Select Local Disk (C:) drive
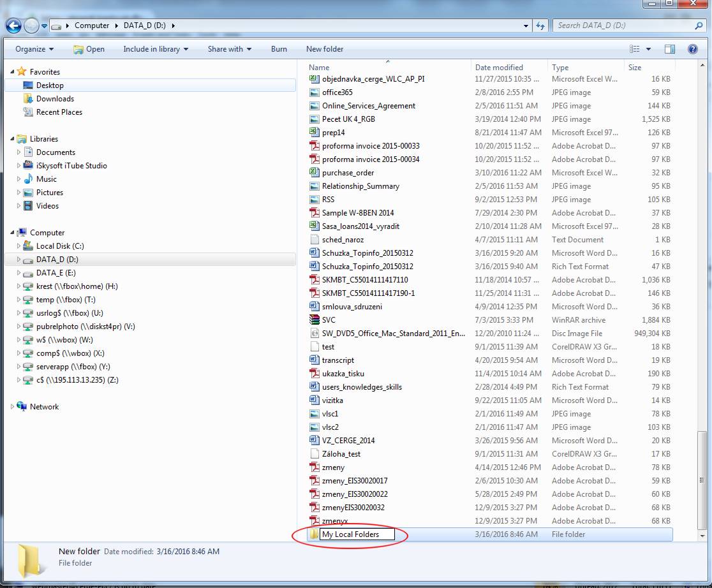Screen dimensions: 712x588 pyautogui.click(x=60, y=246)
